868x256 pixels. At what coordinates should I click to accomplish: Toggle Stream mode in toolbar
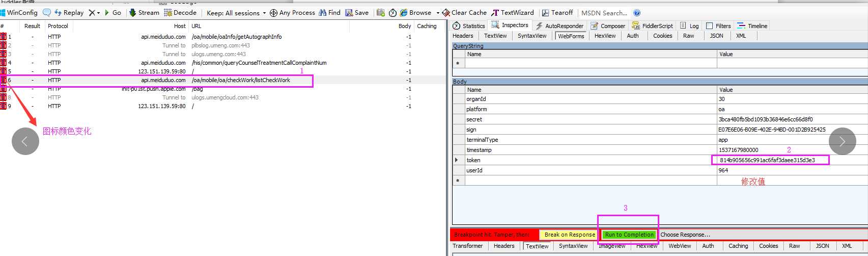coord(144,12)
